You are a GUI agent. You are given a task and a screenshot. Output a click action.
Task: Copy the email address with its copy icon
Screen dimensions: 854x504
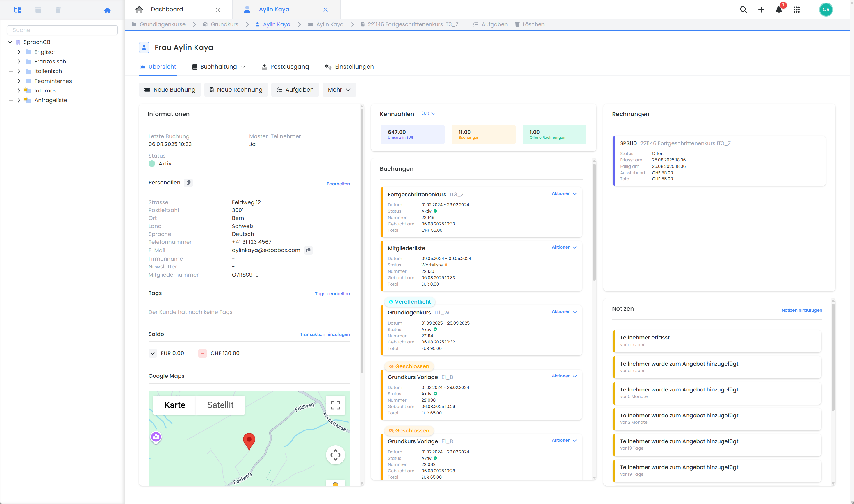pyautogui.click(x=308, y=250)
